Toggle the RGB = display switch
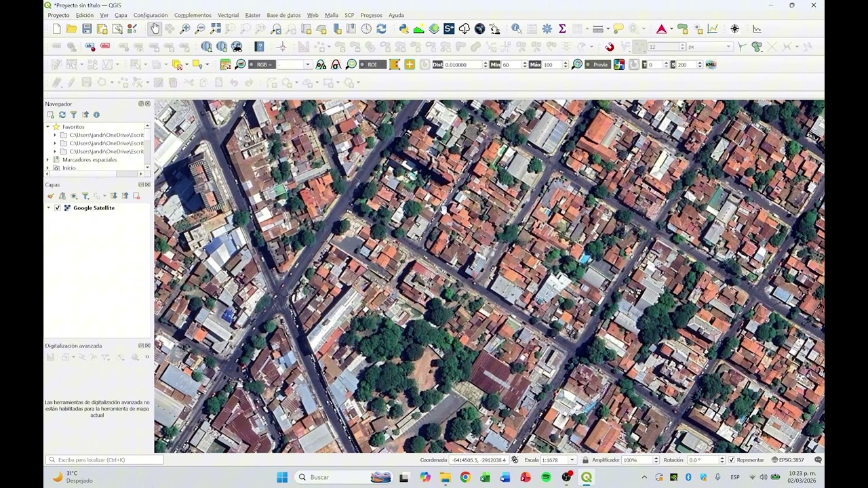Image resolution: width=868 pixels, height=488 pixels. 261,64
